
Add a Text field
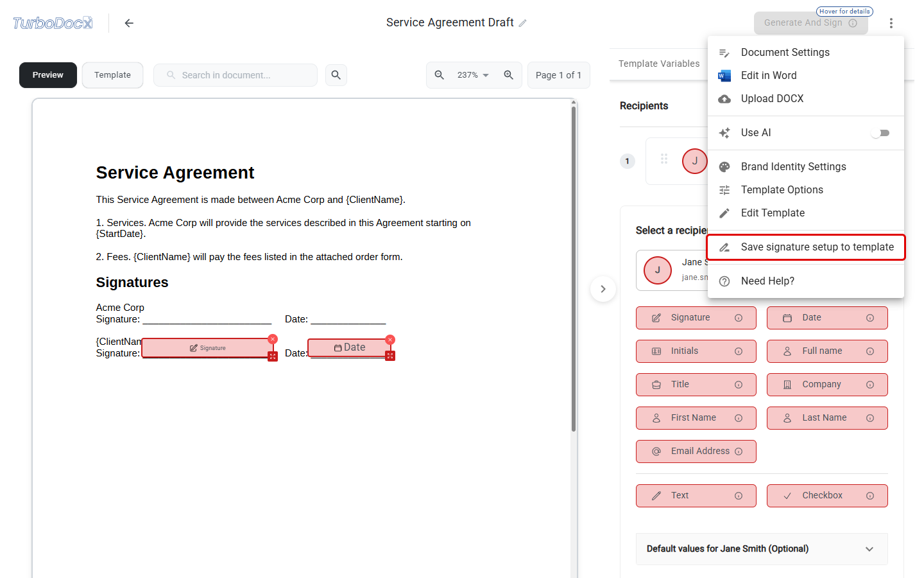696,496
